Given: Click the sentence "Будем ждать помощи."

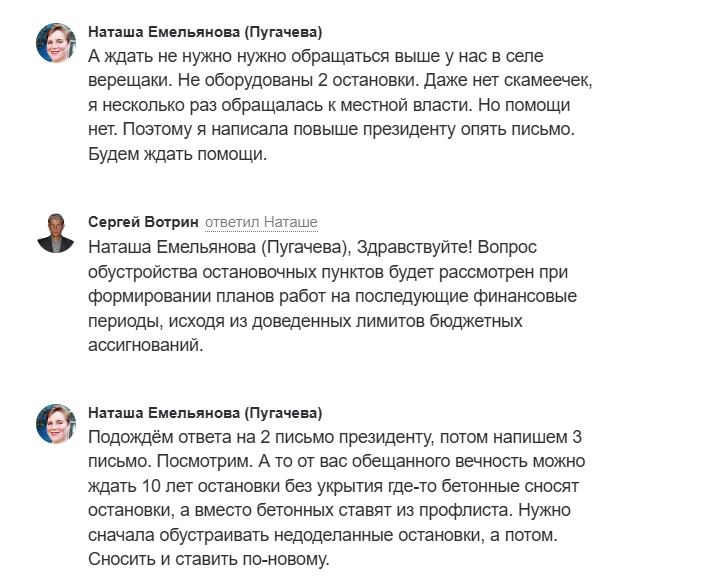Looking at the screenshot, I should [x=177, y=154].
